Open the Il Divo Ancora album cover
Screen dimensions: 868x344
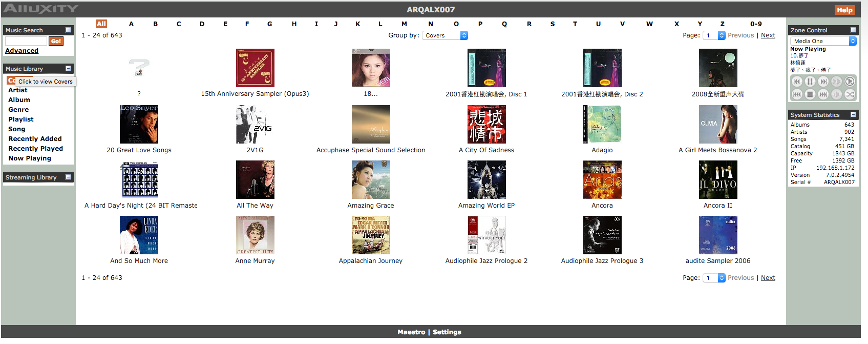click(717, 180)
